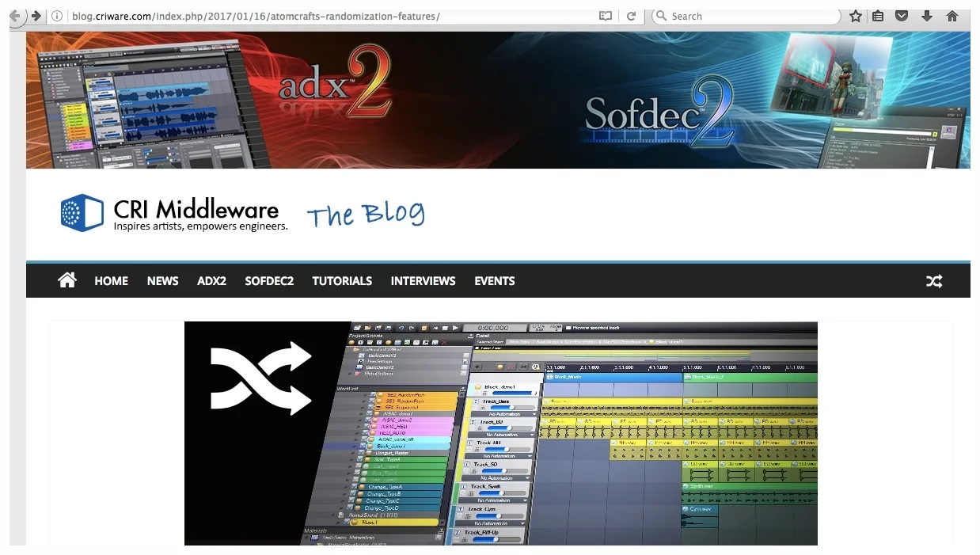Go back using the browser back arrow
980x555 pixels.
(x=16, y=16)
